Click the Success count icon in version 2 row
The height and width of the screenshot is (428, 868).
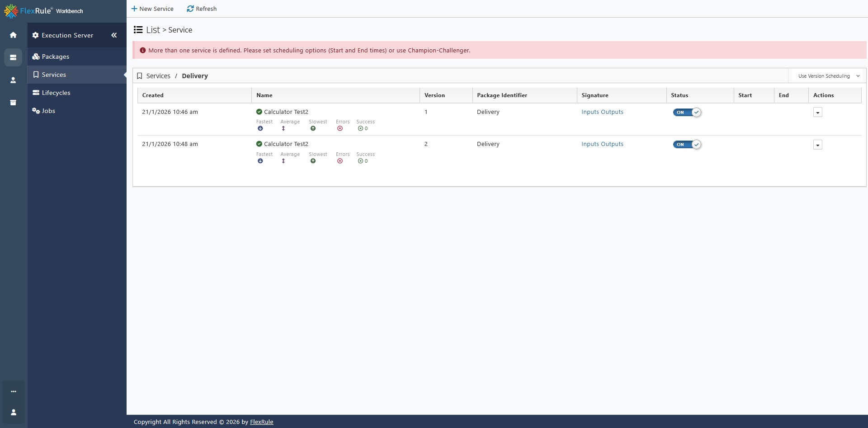360,161
